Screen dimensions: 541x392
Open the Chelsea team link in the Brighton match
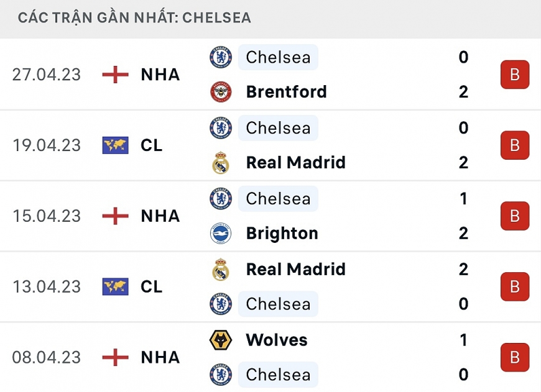[x=278, y=199]
